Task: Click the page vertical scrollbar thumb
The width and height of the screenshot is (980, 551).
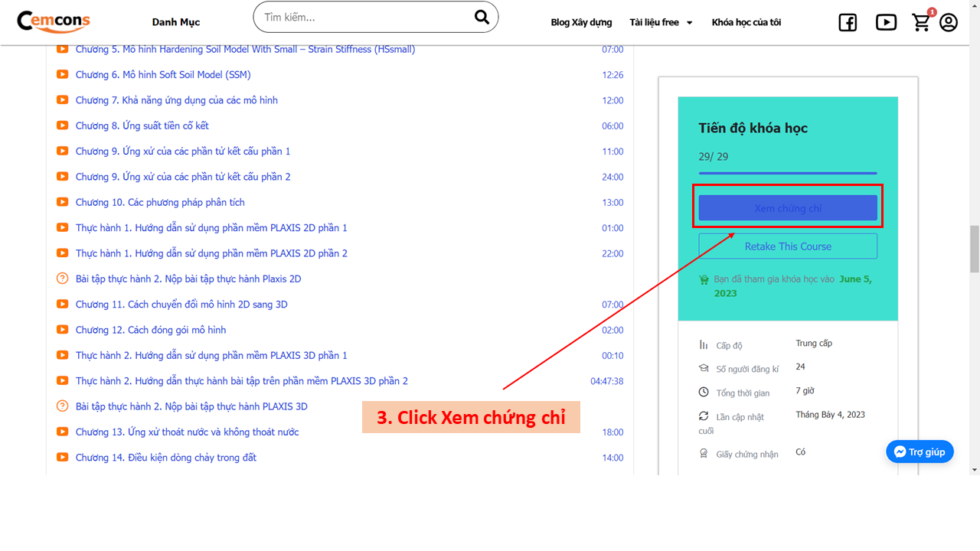Action: pos(974,249)
